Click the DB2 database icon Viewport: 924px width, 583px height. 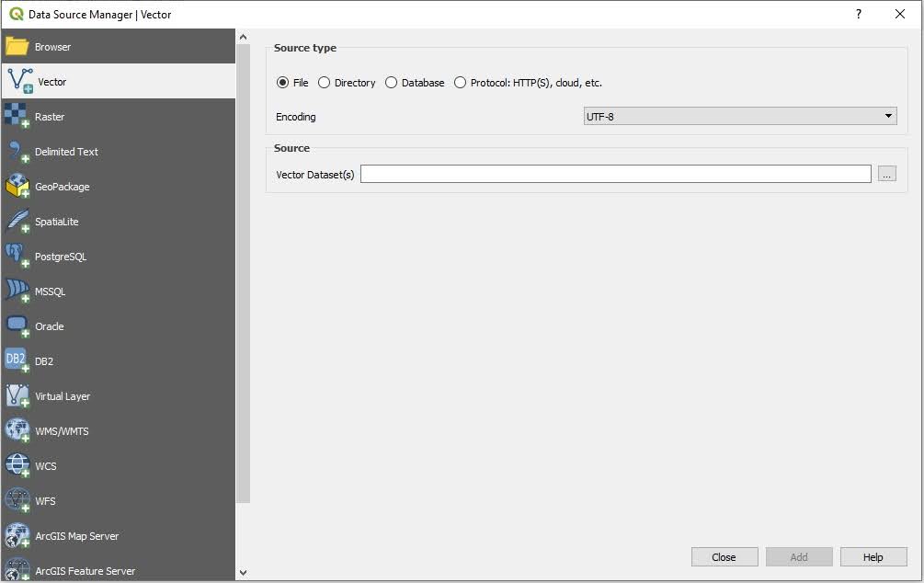click(x=17, y=361)
